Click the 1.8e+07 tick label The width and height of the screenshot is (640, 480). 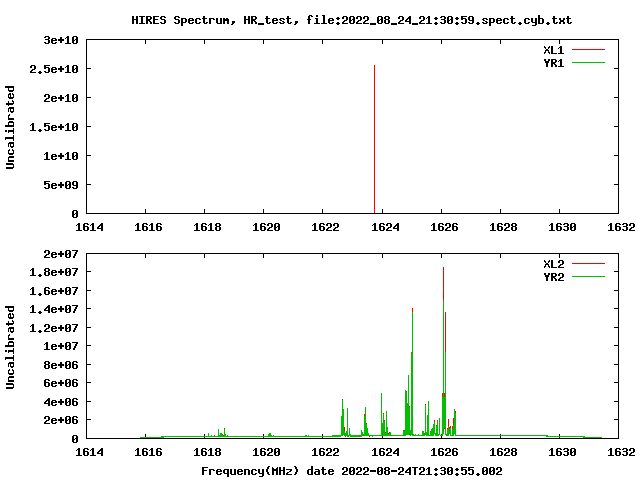tap(53, 272)
